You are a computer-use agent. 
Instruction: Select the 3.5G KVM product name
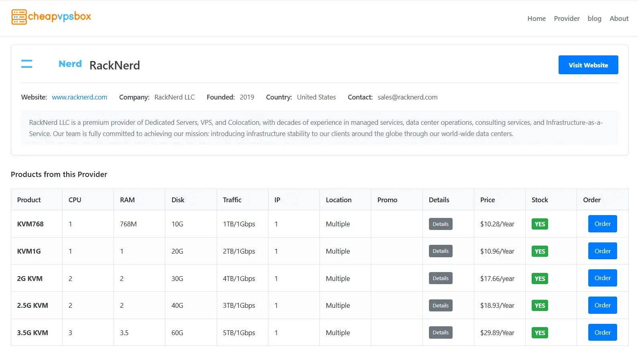point(33,333)
